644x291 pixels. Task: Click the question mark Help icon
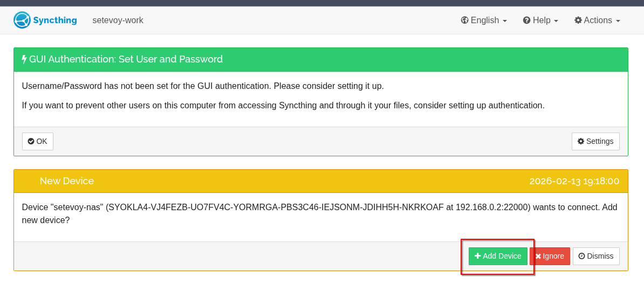(526, 20)
